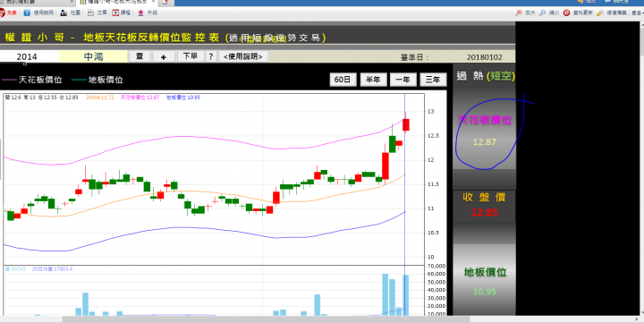Click the stock name cell 中鴻
Viewport: 644px width, 323px height.
coord(93,56)
